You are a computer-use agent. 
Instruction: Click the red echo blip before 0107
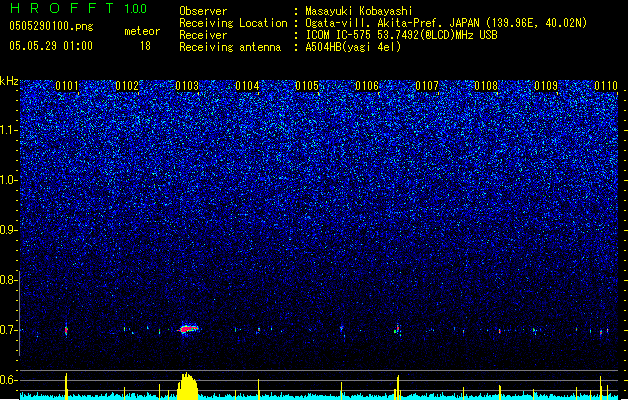click(x=397, y=329)
